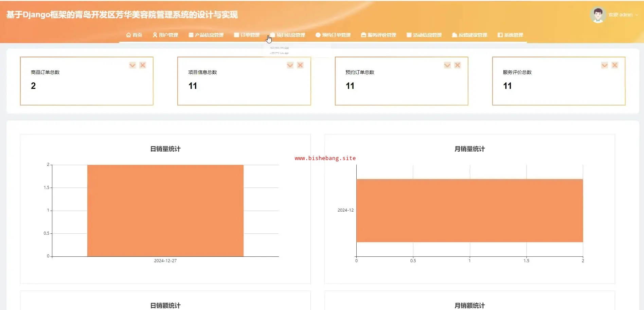Click the system title starting 基于Django框架
The width and height of the screenshot is (644, 310).
(x=122, y=15)
